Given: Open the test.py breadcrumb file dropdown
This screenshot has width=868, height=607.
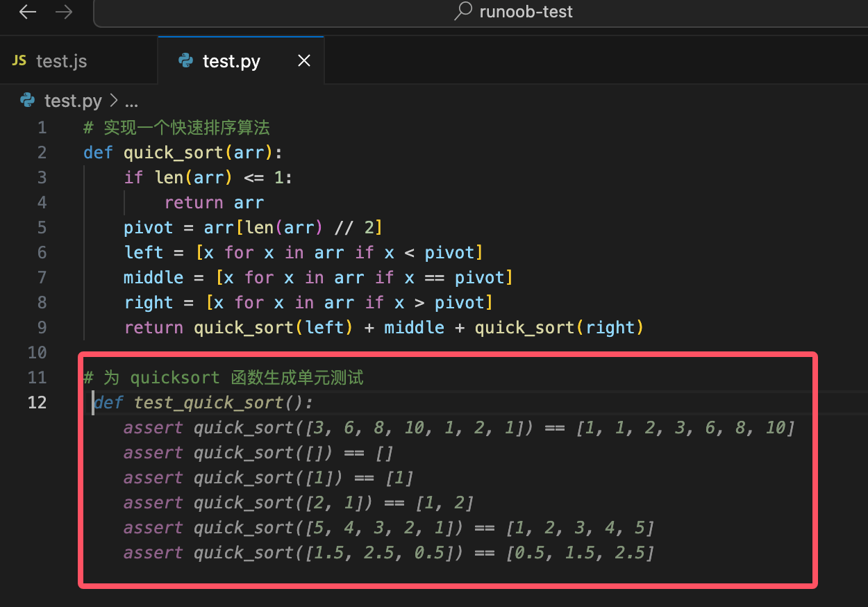Looking at the screenshot, I should click(72, 101).
